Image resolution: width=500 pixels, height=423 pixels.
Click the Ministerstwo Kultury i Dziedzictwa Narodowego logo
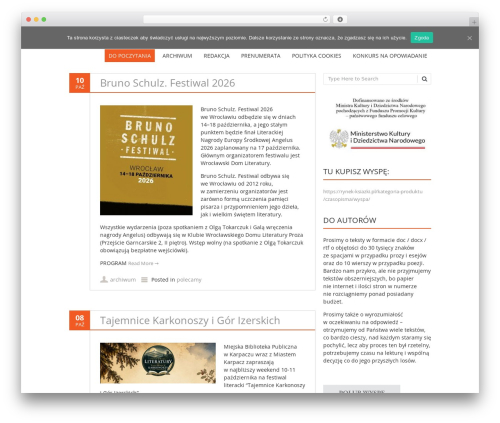pos(377,138)
